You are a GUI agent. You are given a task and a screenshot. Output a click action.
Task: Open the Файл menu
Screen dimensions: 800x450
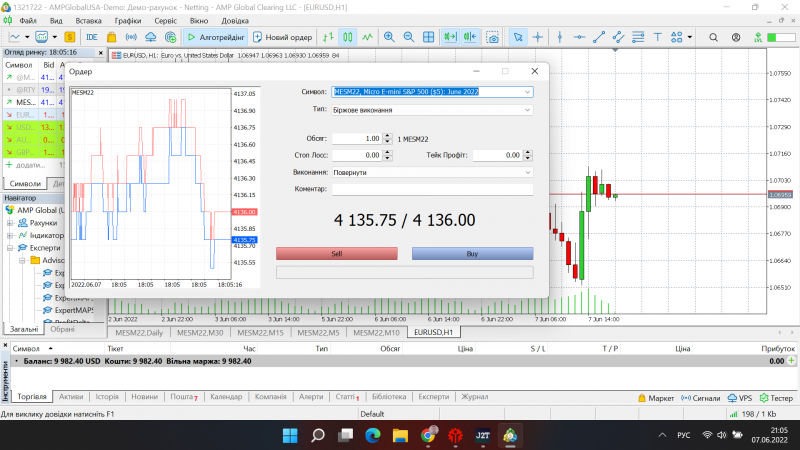(x=28, y=20)
